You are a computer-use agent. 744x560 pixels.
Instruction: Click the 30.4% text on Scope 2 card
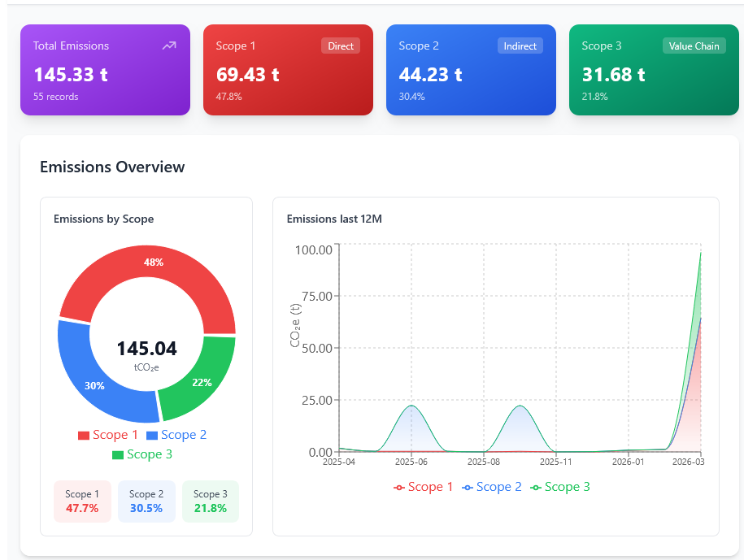(x=411, y=97)
